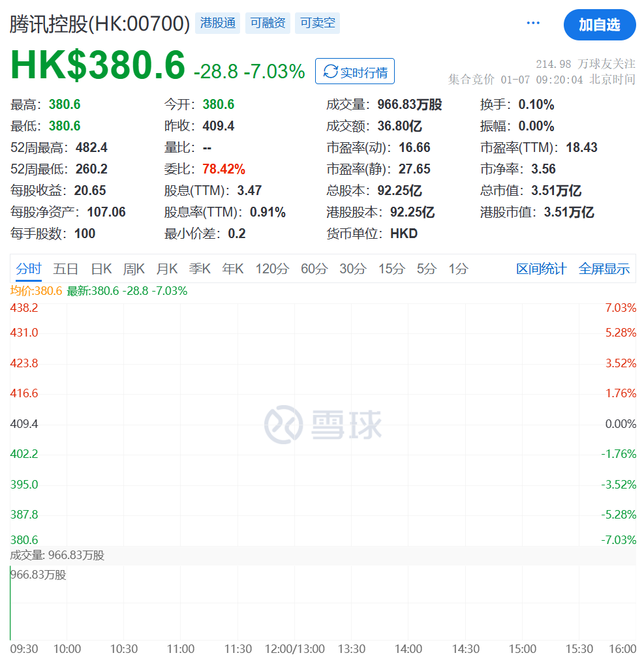The width and height of the screenshot is (644, 666).
Task: Click the 雪球 watermark logo on chart
Action: 322,423
